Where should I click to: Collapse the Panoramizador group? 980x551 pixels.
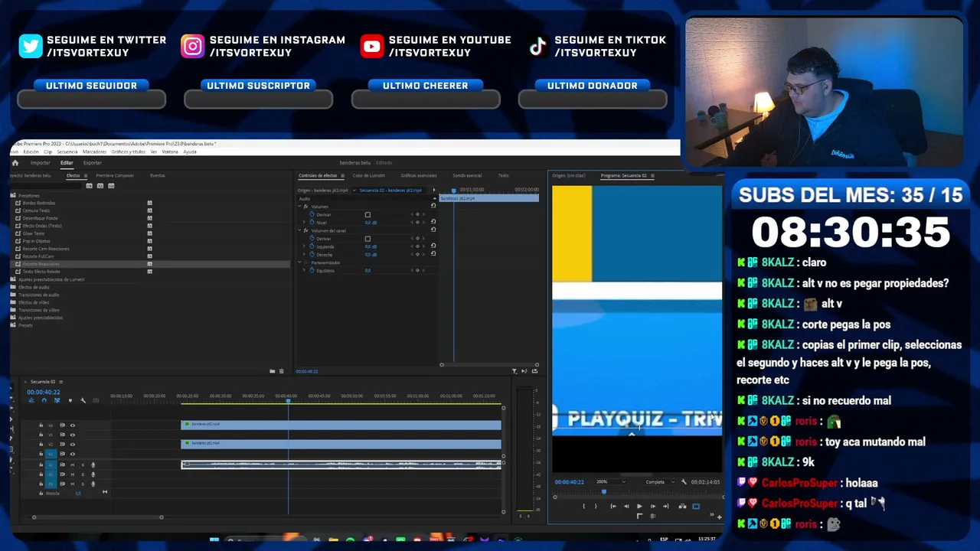(299, 262)
